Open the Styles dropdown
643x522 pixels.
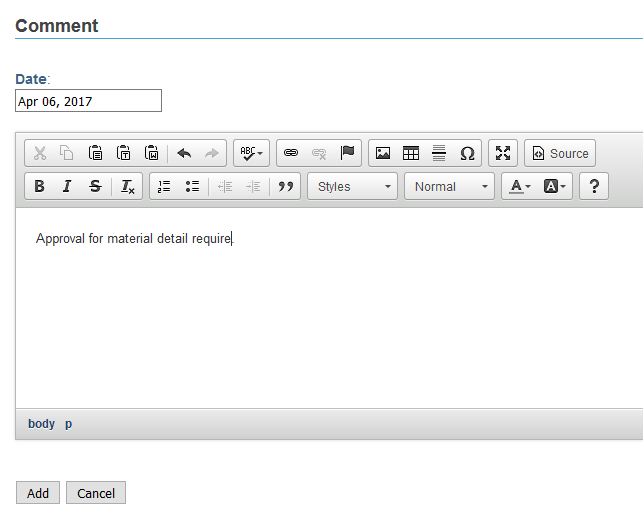[353, 186]
